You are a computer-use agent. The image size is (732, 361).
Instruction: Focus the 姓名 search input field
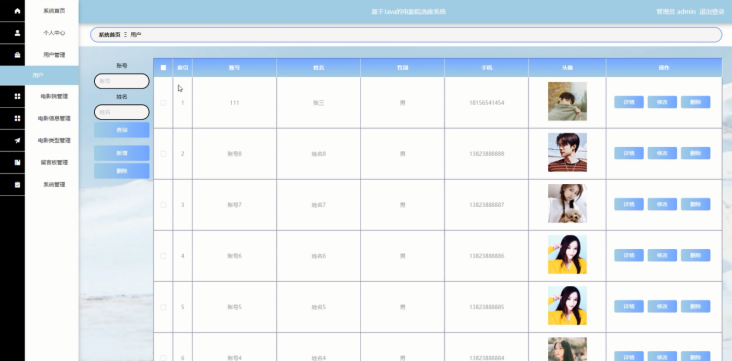pyautogui.click(x=122, y=112)
